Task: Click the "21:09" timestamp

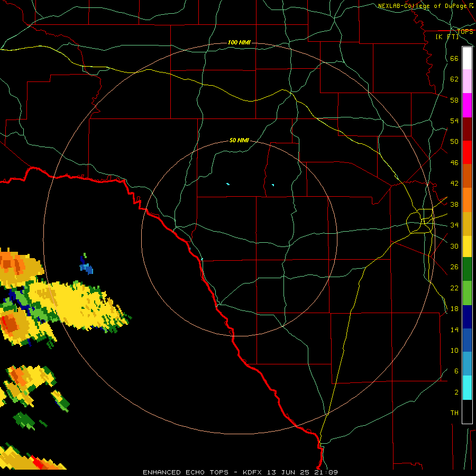Action: [x=325, y=472]
